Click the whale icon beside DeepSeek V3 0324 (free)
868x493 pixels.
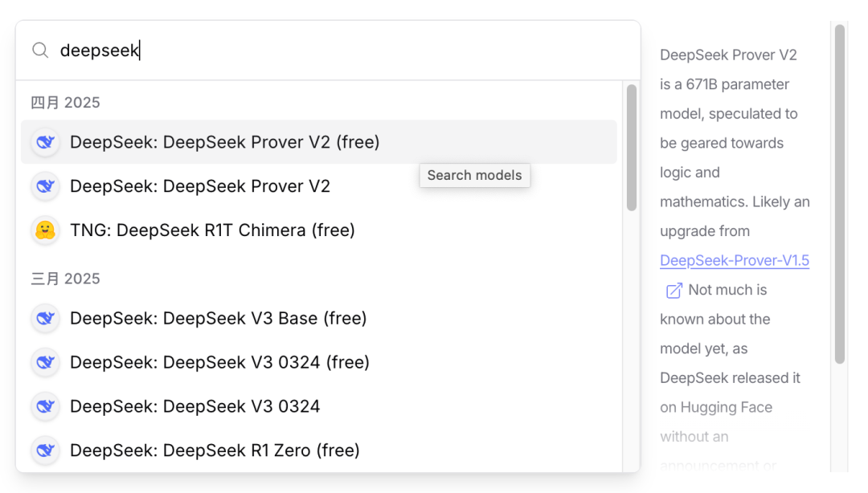45,363
